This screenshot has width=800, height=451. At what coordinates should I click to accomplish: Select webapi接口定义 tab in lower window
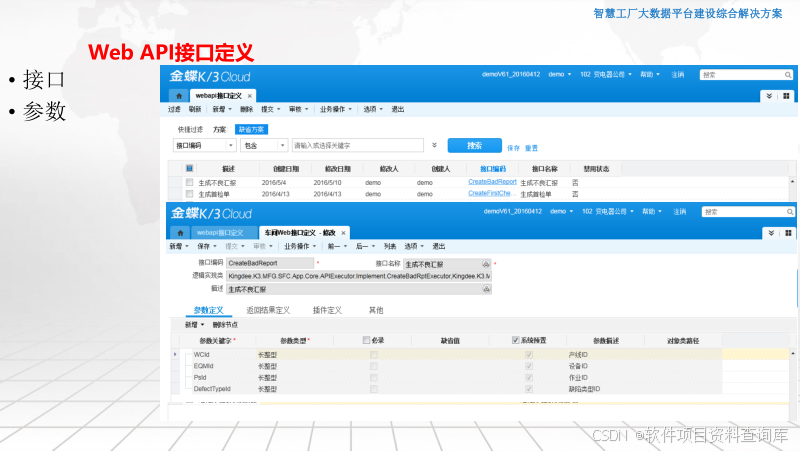pyautogui.click(x=220, y=233)
